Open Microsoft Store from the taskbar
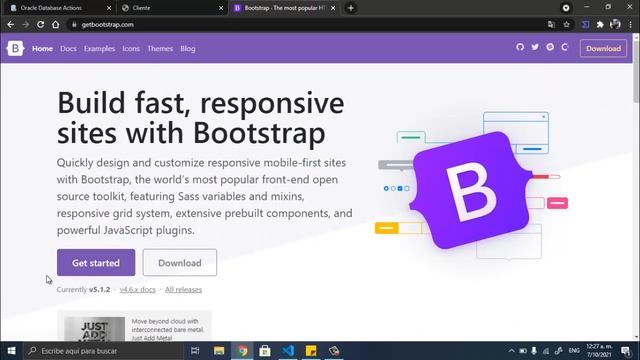The height and width of the screenshot is (360, 640). (x=265, y=351)
